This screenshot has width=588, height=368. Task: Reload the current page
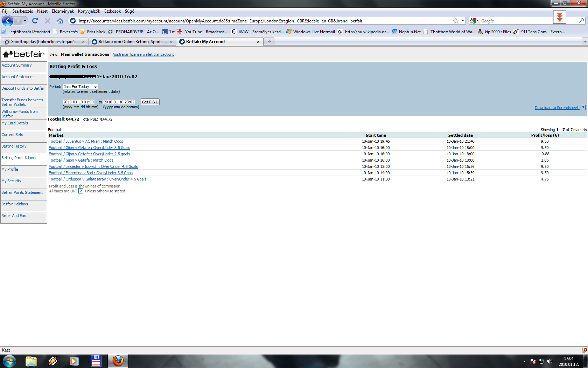[35, 21]
